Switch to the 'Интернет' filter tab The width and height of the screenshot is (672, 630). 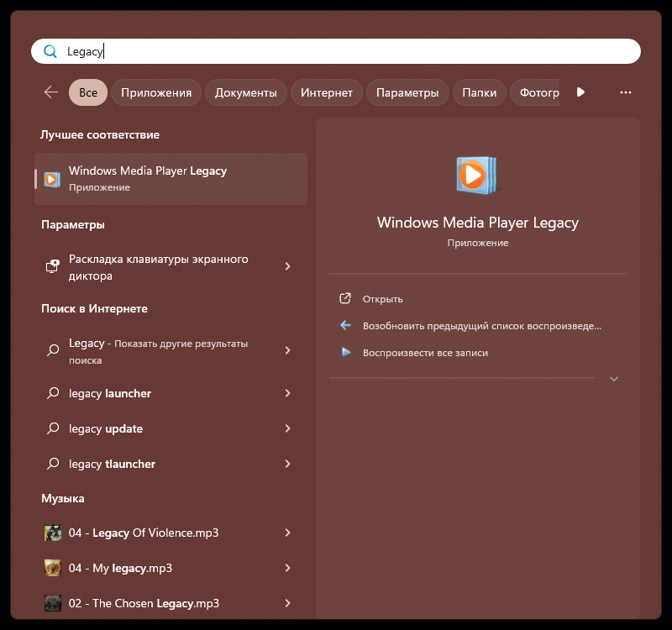coord(327,92)
